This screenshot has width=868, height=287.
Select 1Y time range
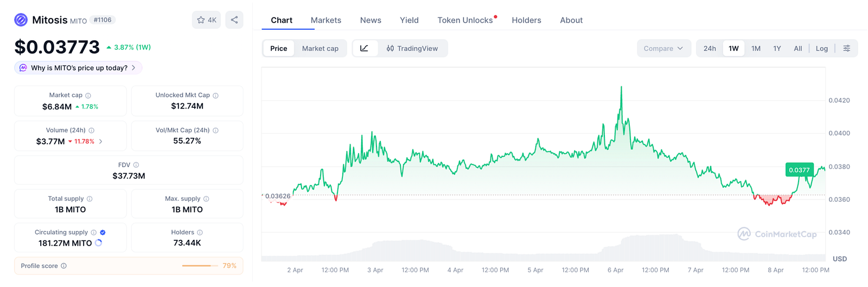[x=777, y=48]
